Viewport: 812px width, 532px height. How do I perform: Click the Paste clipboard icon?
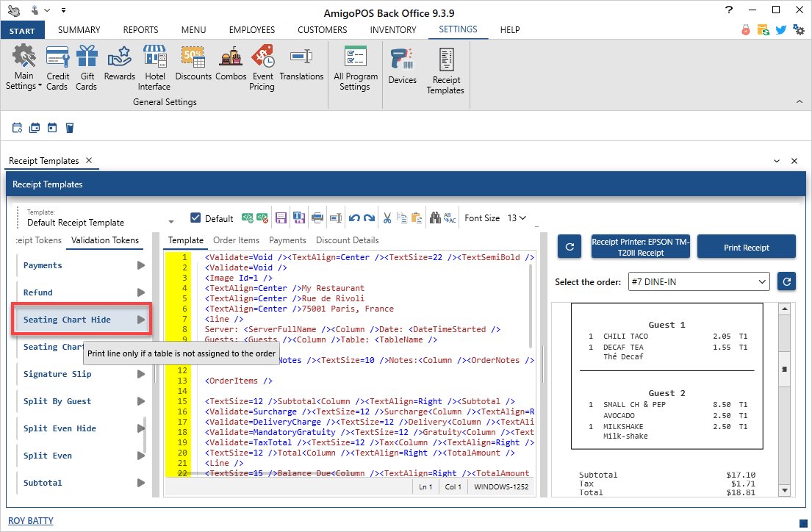coord(417,218)
